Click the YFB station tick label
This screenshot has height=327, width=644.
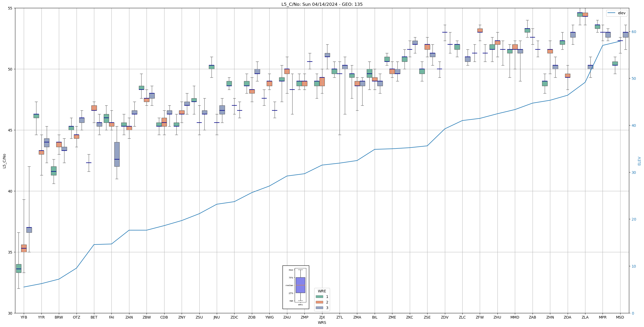(x=24, y=317)
